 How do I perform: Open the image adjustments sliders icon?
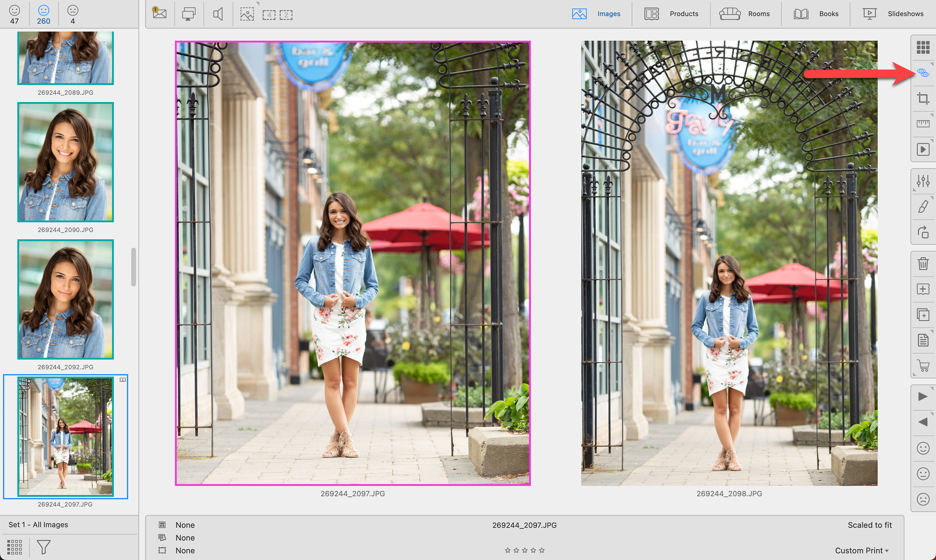[923, 181]
